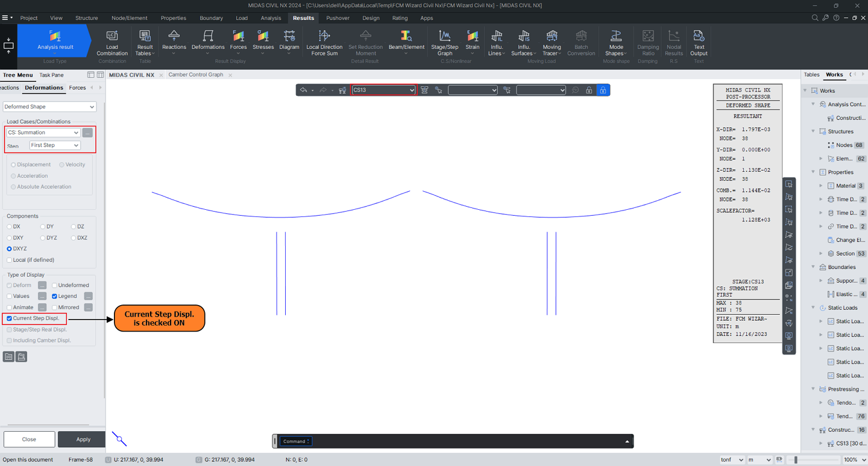Click the undo arrow in view toolbar
Image resolution: width=868 pixels, height=466 pixels.
coord(303,90)
